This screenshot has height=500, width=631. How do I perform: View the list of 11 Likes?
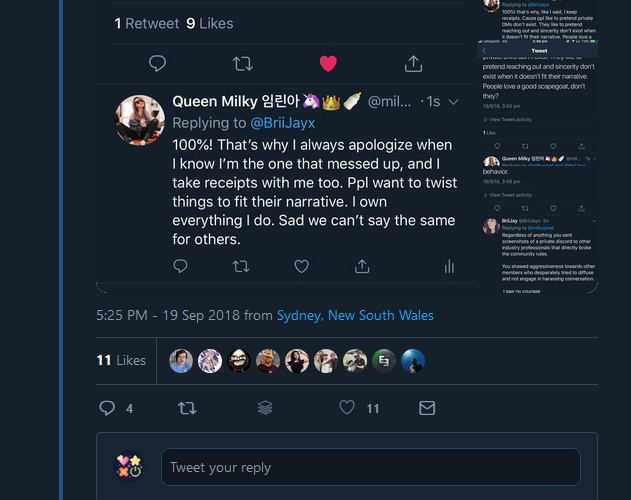coord(121,360)
